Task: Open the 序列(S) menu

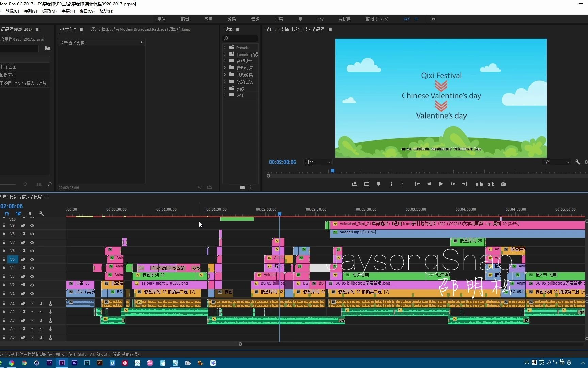Action: point(30,11)
